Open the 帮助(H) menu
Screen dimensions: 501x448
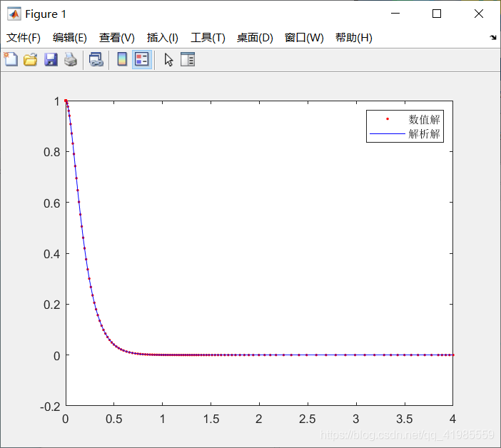354,38
